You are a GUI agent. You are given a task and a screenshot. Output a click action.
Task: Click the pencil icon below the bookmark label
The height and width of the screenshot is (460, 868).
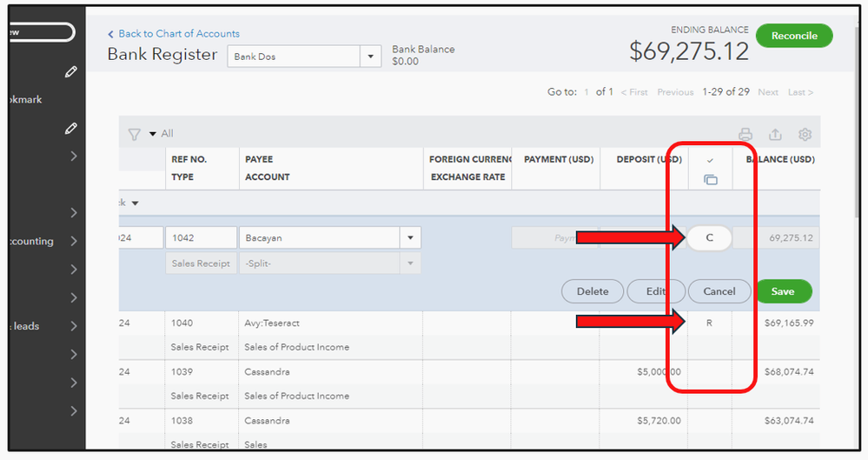click(x=71, y=129)
